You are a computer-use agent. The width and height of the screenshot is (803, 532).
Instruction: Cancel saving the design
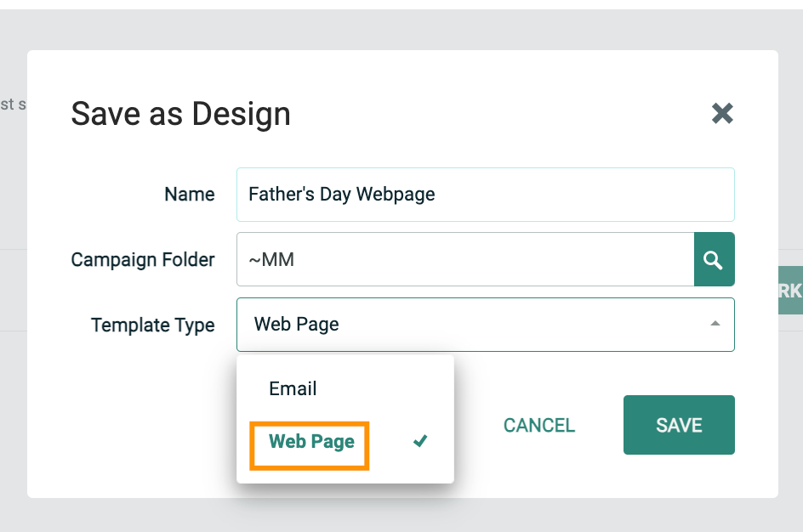click(539, 425)
